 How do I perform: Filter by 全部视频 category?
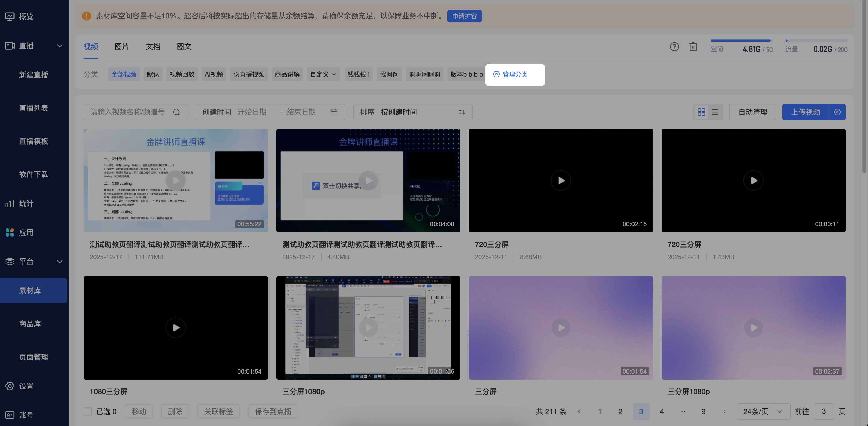pos(124,74)
